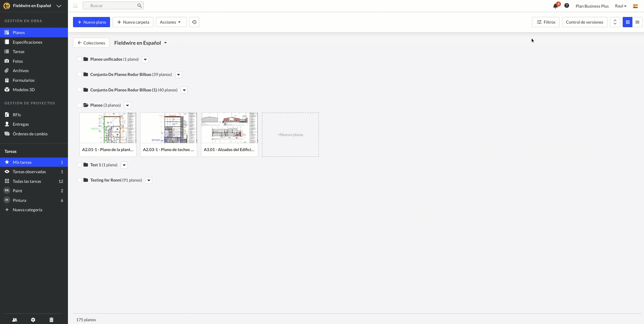Check the Planos unificados folder checkbox
Screen dimensions: 644x324
[79, 59]
